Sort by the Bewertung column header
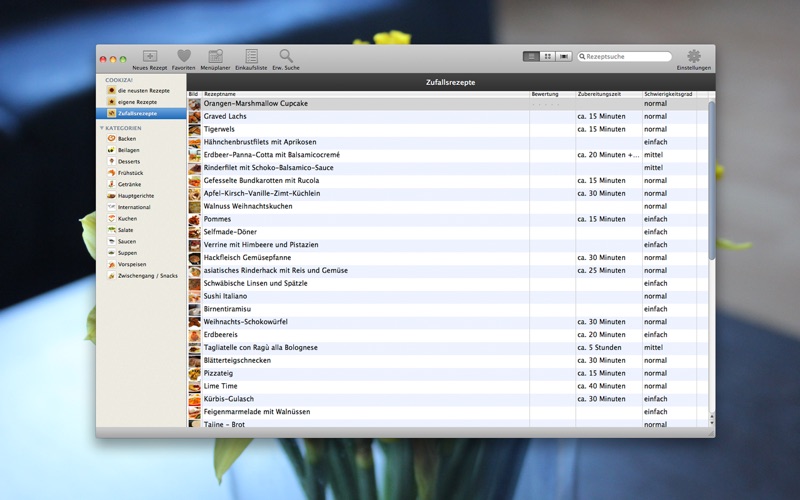The image size is (800, 500). (x=553, y=94)
